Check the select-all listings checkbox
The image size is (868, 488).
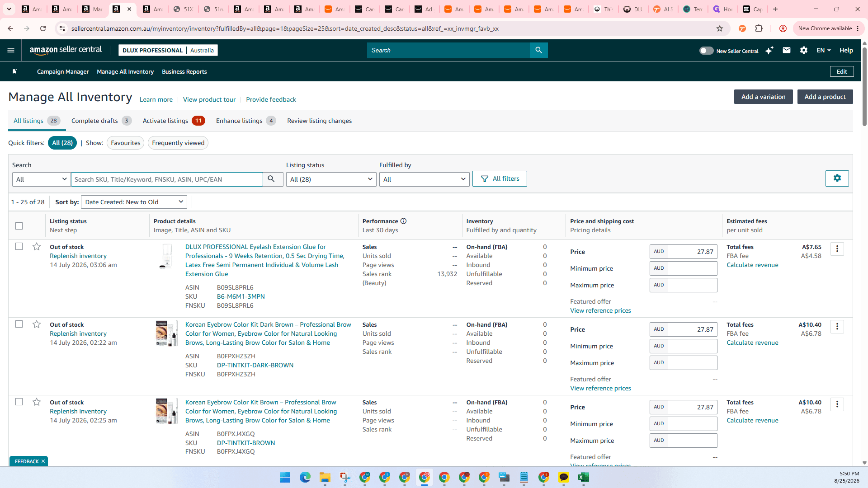click(x=19, y=225)
